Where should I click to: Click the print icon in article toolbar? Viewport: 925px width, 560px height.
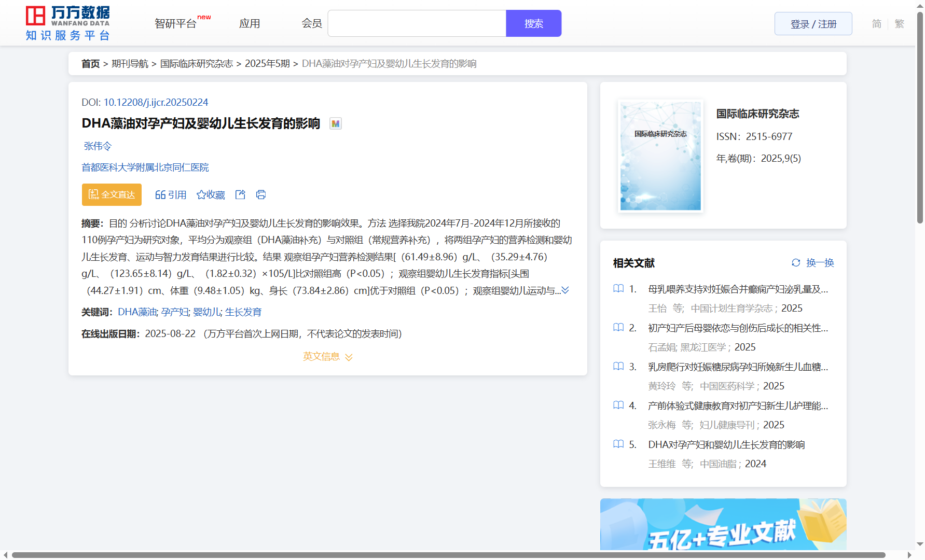261,194
